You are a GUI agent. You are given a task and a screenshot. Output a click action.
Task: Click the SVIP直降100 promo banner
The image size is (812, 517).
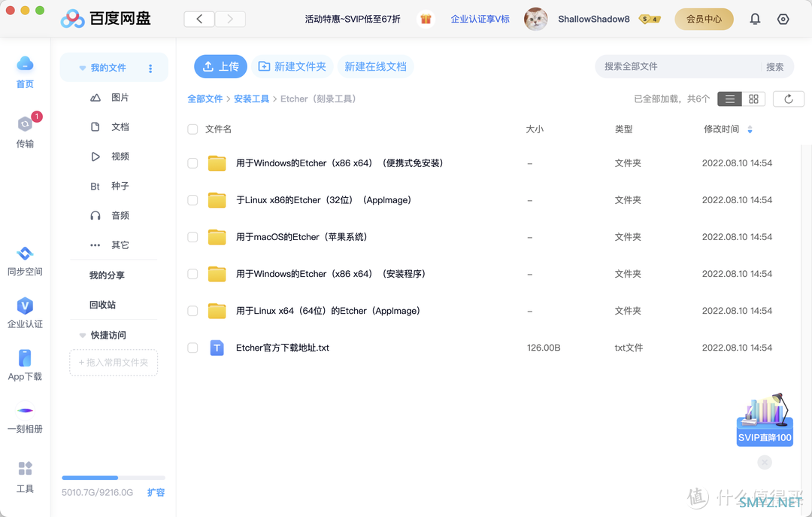(765, 419)
